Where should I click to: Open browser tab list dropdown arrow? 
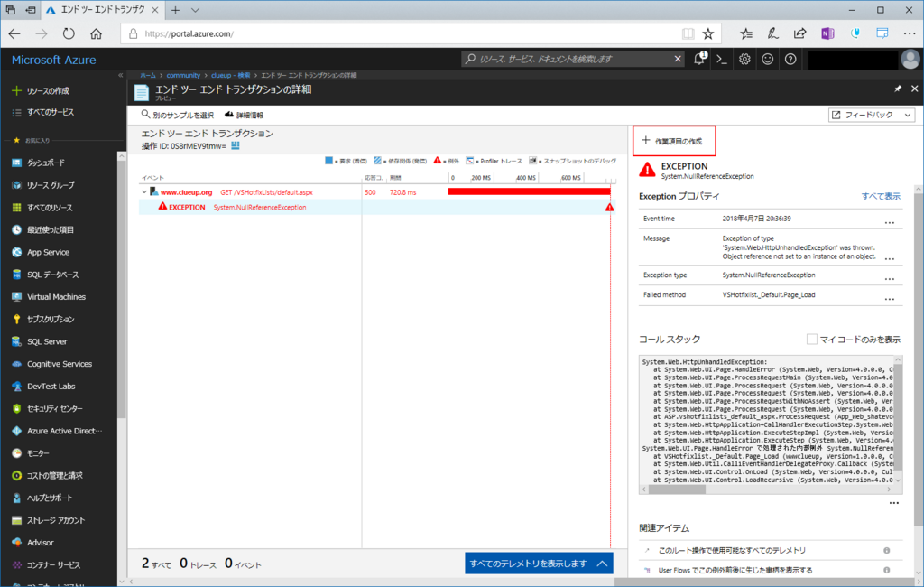pos(195,10)
